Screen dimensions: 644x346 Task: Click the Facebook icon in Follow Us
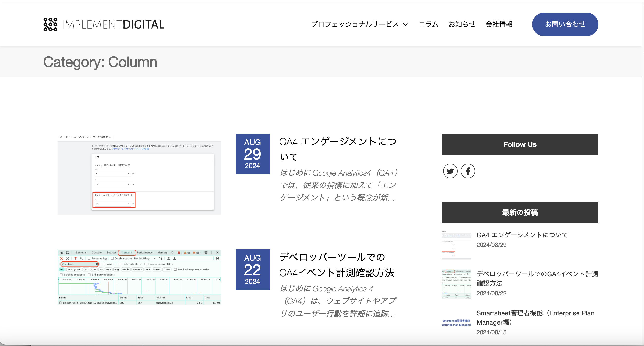[x=467, y=171]
